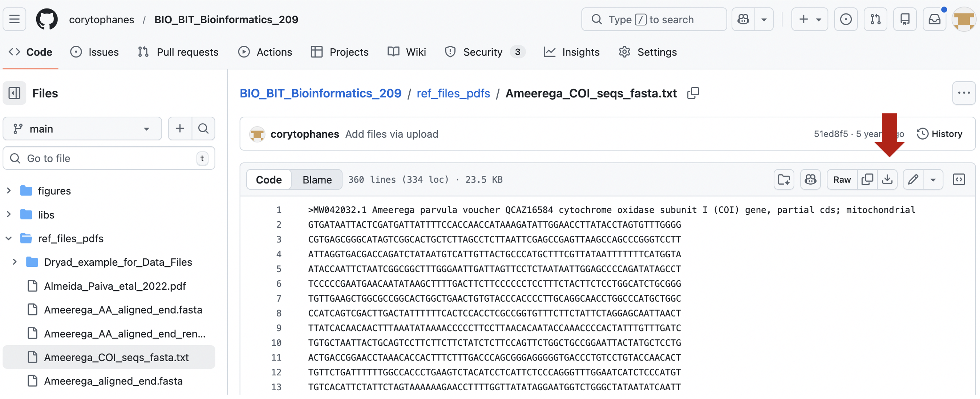This screenshot has width=980, height=399.
Task: Select the Code view toggle
Action: (x=268, y=180)
